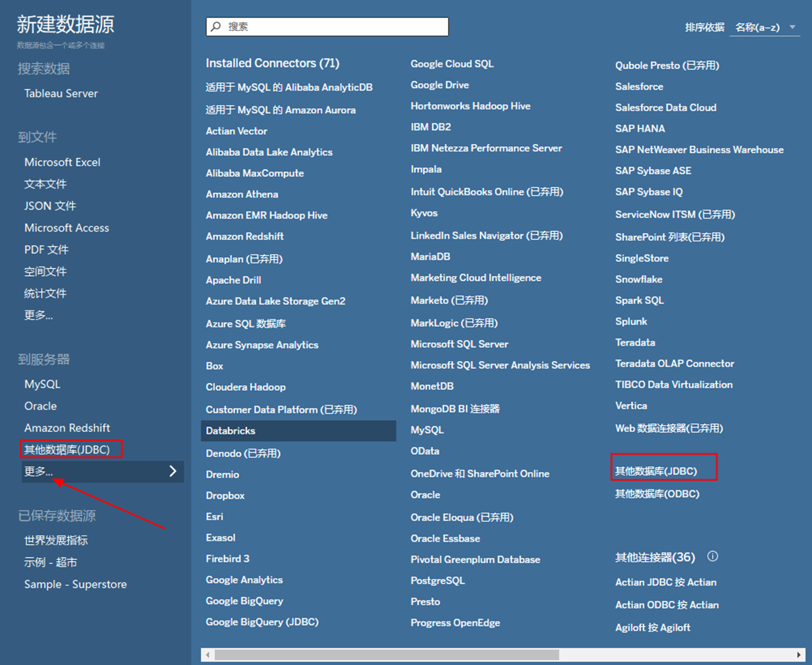Choose Azure Synapse Analytics connector

coord(262,345)
